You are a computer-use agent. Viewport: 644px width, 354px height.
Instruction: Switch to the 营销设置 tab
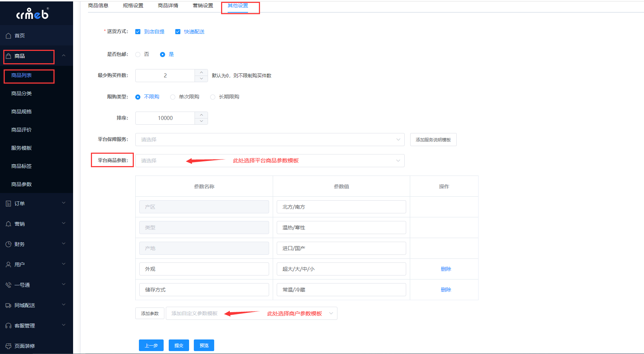203,6
